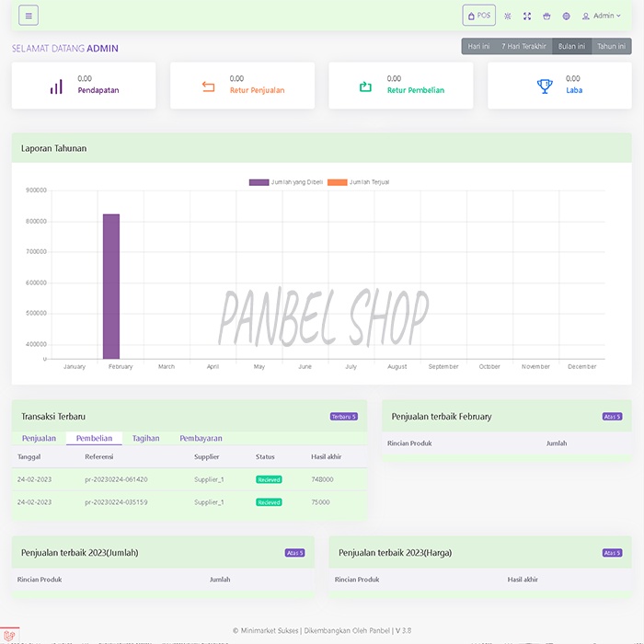Open the globe language selector
This screenshot has width=644, height=644.
[x=567, y=16]
